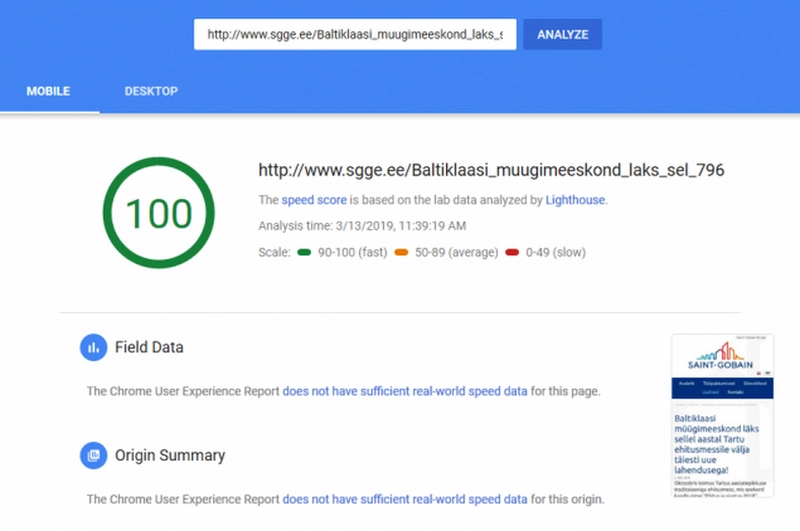Click the Field Data bar chart icon
Screen dimensions: 800x531
[94, 347]
